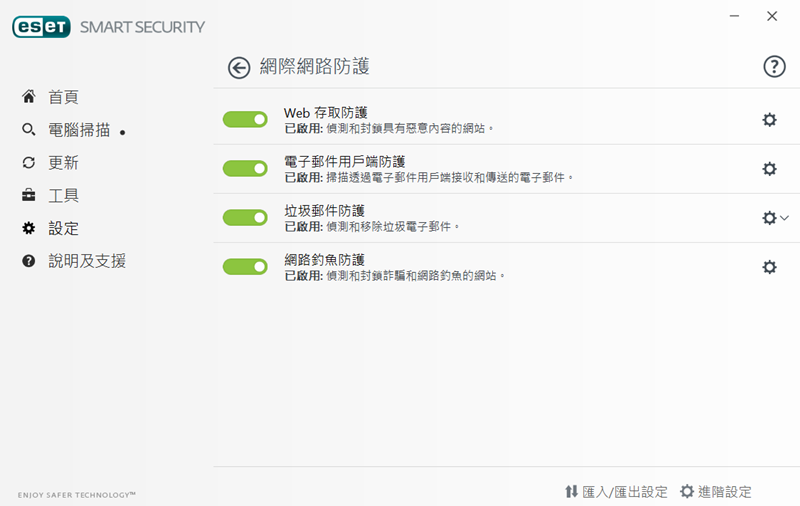Viewport: 800px width, 506px height.
Task: Click the 首頁 house icon
Action: tap(29, 97)
